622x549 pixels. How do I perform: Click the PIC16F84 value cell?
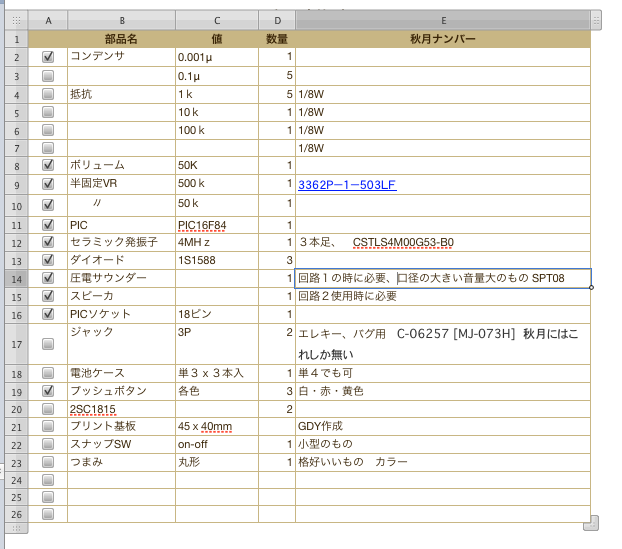(x=216, y=225)
